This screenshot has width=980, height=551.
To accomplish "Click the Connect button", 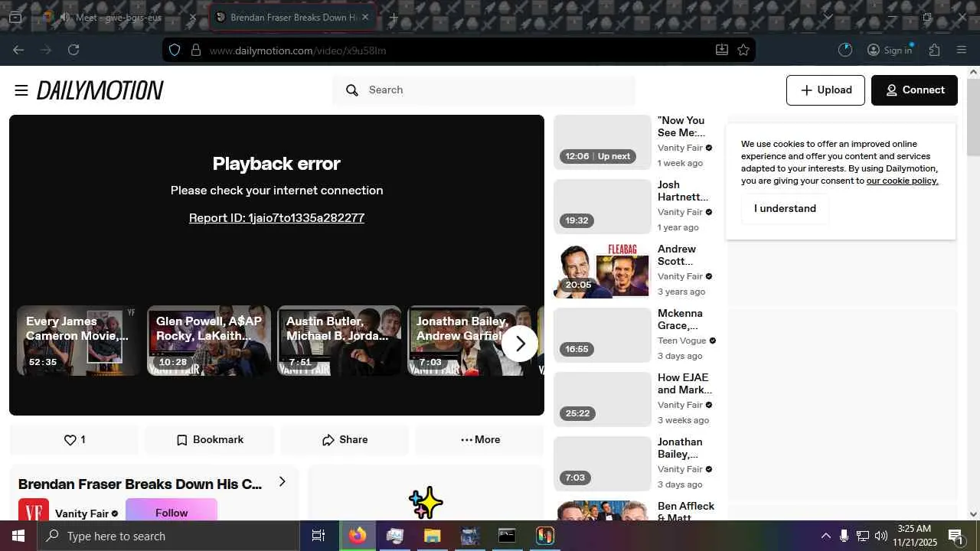I will [x=914, y=90].
